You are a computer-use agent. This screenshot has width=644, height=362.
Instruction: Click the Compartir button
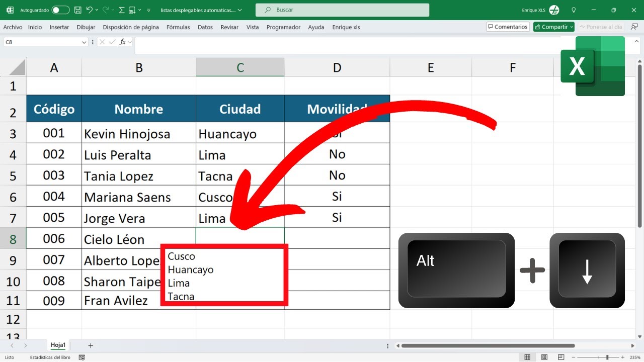[x=553, y=27]
